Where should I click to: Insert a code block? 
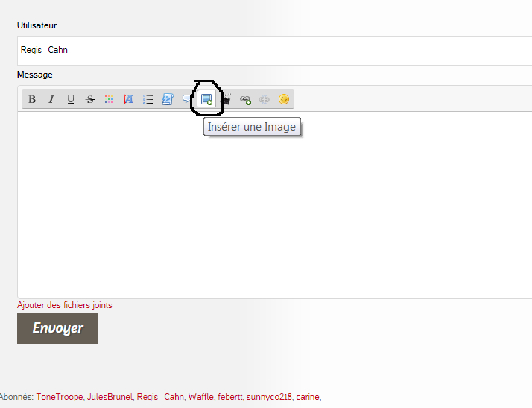167,99
